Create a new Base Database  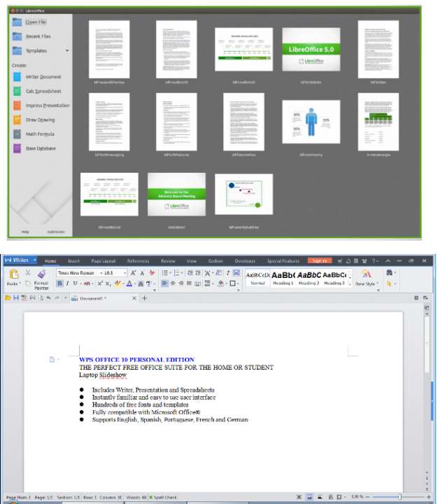click(x=41, y=148)
